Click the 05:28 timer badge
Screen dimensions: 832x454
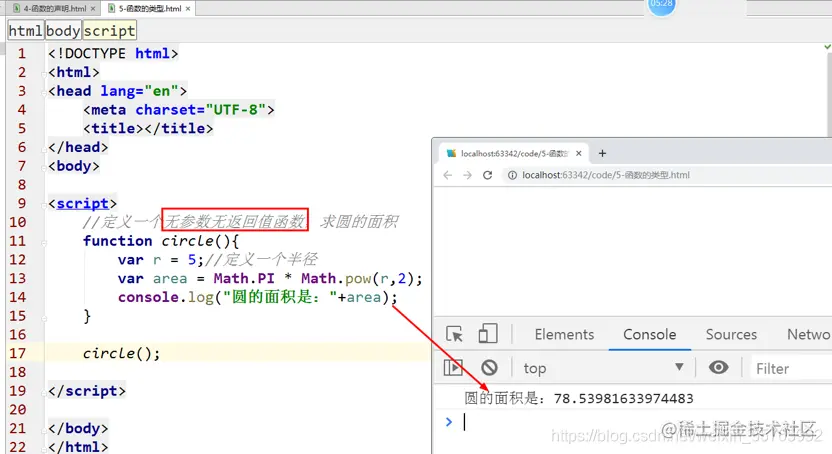tap(661, 4)
